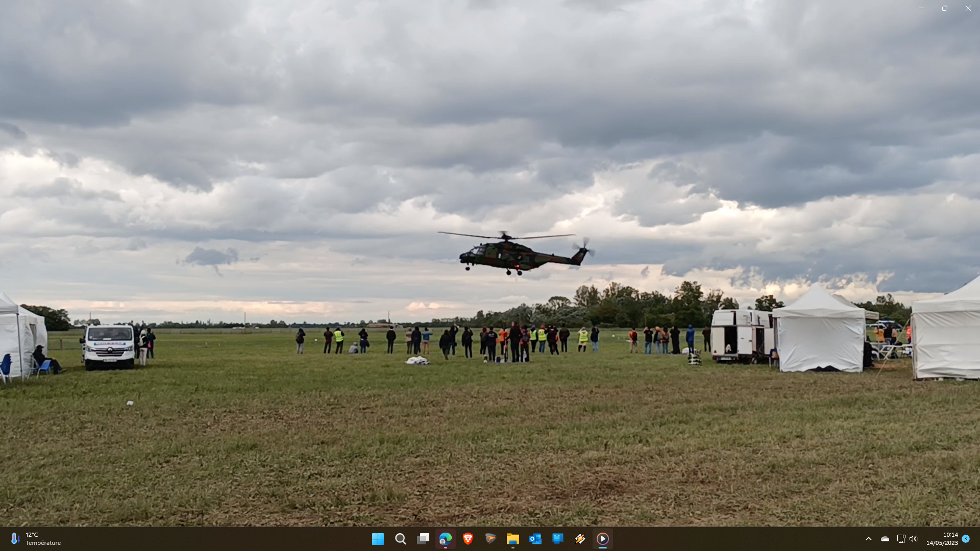Open the Windows Start menu
Viewport: 980px width, 551px height.
[378, 539]
